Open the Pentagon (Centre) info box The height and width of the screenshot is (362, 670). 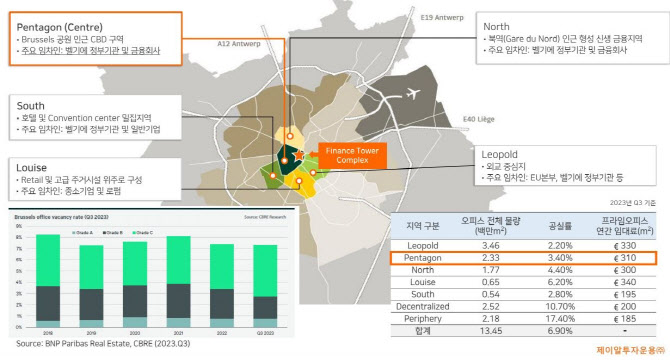(x=96, y=38)
